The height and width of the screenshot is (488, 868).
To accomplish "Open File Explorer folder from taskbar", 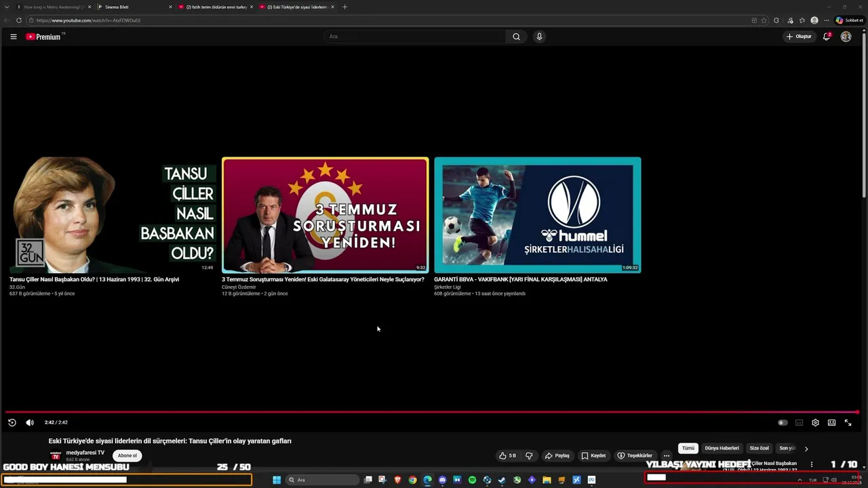I will 547,480.
